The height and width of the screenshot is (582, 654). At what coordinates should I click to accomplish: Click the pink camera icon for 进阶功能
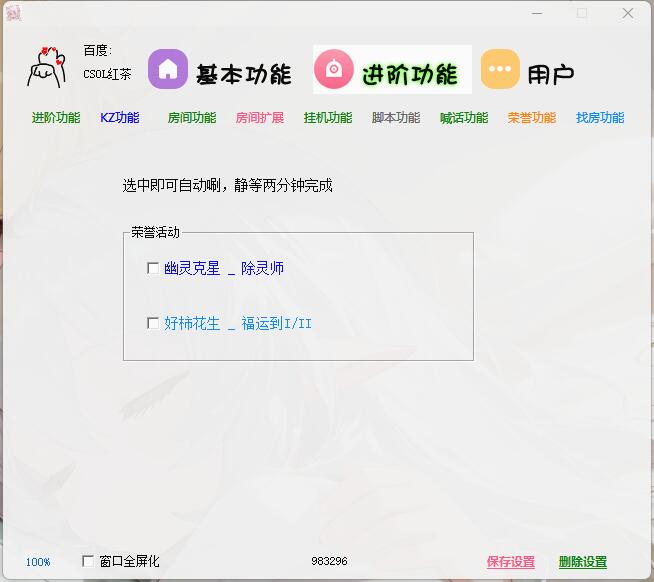click(x=334, y=70)
